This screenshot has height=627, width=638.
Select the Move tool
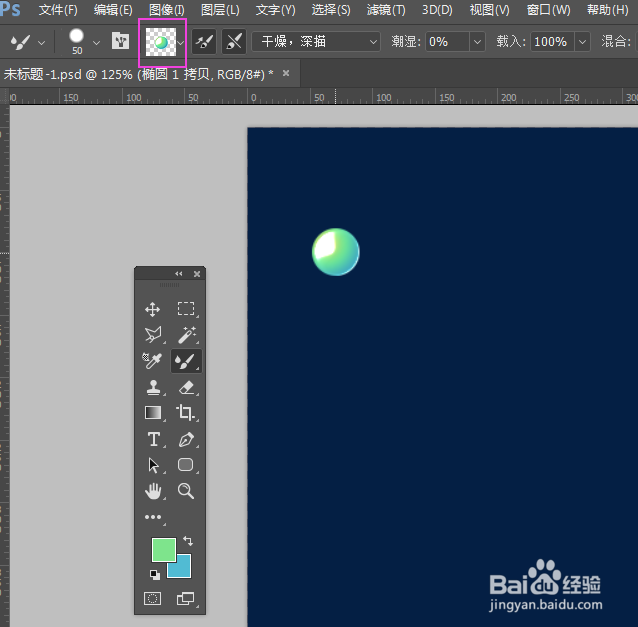click(x=153, y=309)
